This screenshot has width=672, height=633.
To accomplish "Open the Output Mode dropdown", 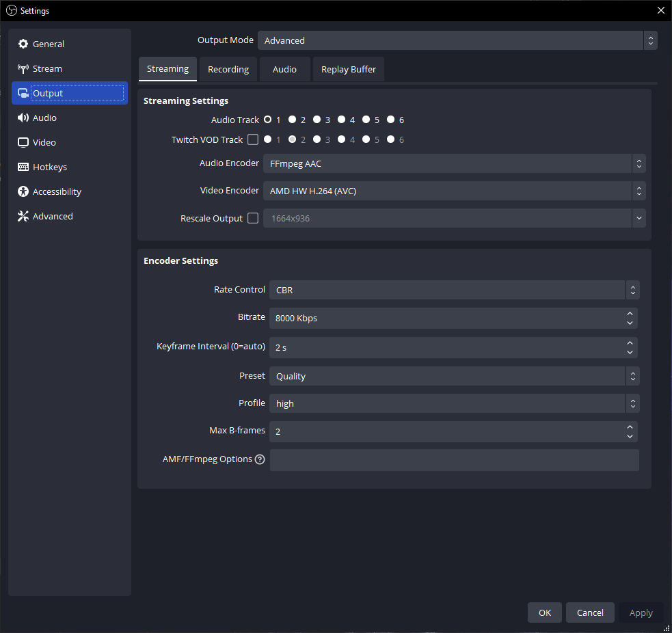I will pos(457,40).
